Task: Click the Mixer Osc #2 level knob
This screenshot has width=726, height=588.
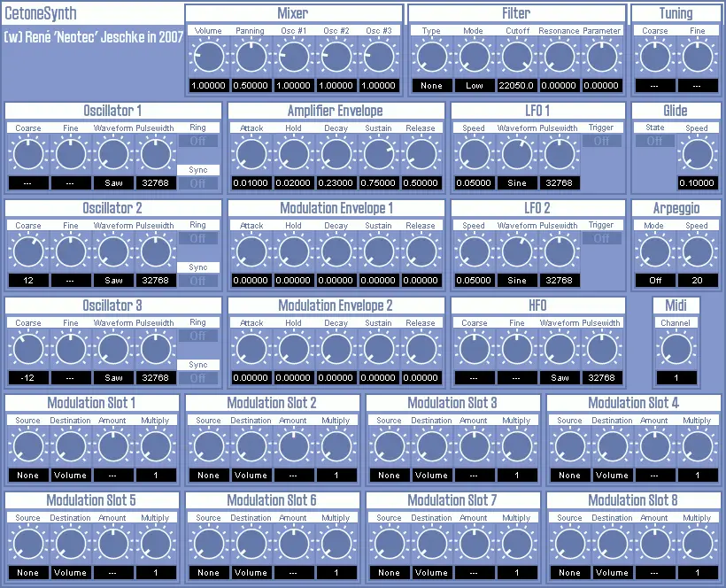Action: click(336, 57)
